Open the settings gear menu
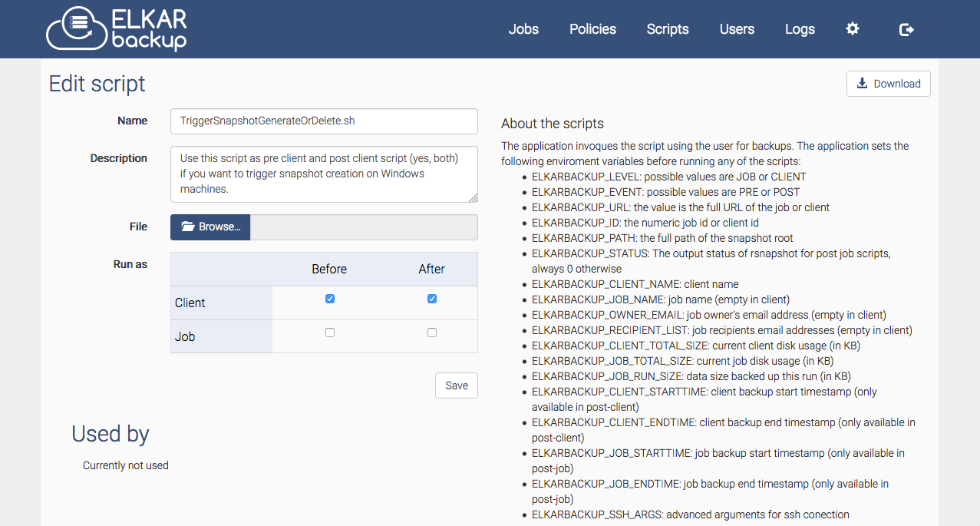The height and width of the screenshot is (526, 980). click(x=853, y=29)
